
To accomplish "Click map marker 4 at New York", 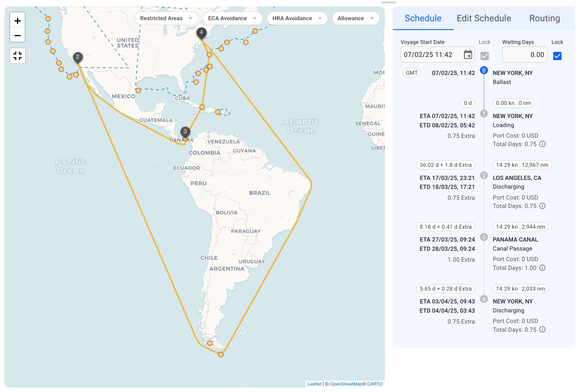I will [x=201, y=33].
